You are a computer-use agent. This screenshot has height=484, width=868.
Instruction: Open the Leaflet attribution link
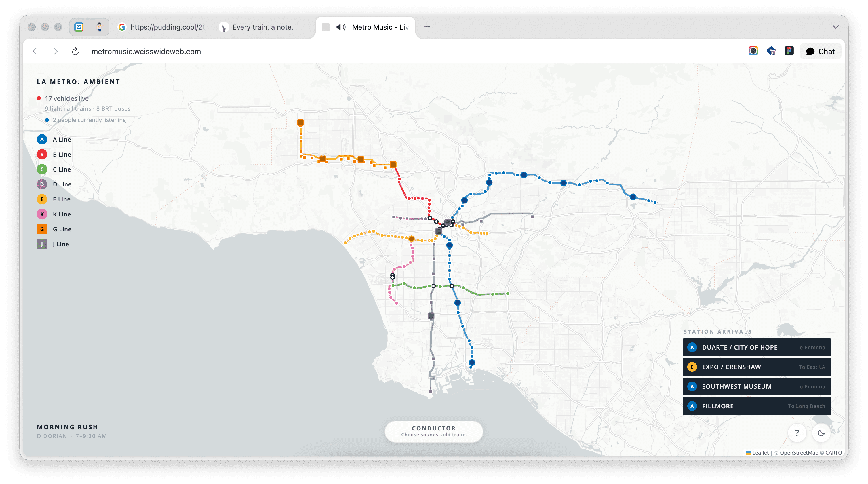click(757, 453)
